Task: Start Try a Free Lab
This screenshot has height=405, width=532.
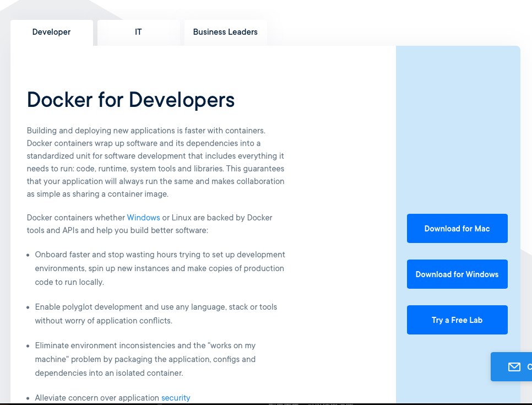Action: point(457,320)
